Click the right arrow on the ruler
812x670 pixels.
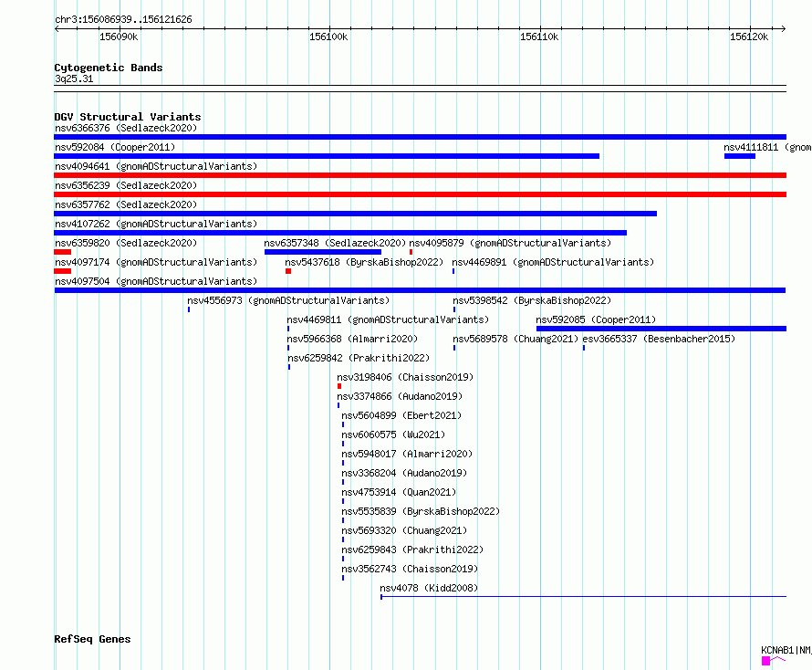tap(783, 29)
